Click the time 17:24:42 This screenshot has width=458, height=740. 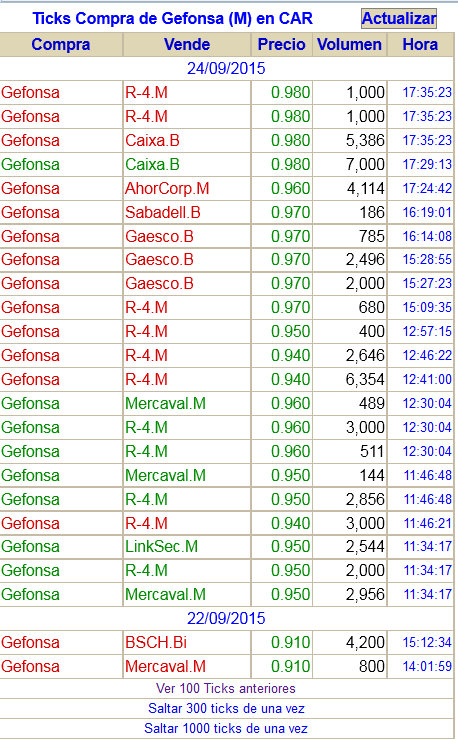[427, 188]
